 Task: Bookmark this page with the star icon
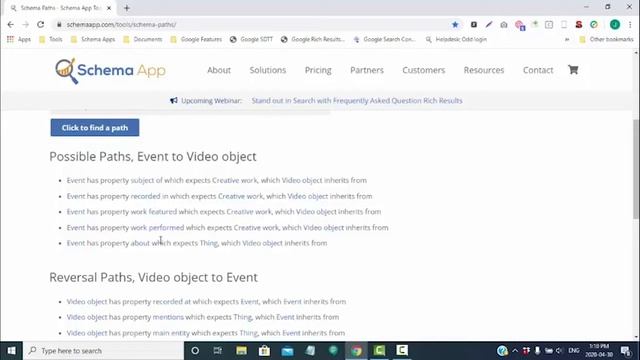coord(455,24)
